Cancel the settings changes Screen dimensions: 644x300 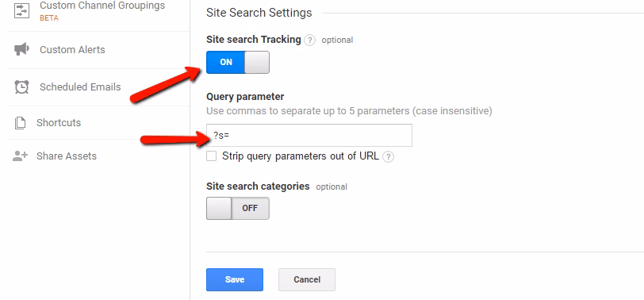(307, 280)
